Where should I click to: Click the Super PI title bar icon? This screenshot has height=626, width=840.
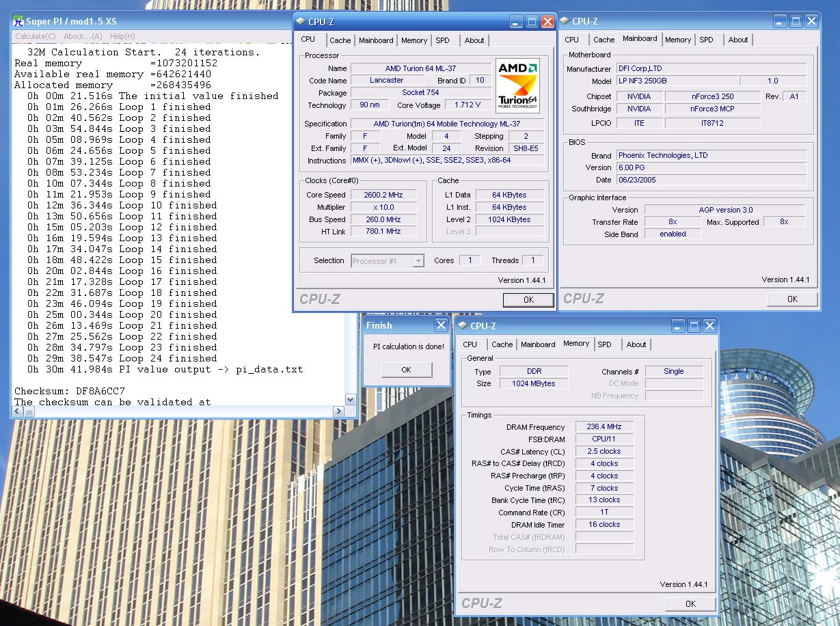(x=18, y=21)
